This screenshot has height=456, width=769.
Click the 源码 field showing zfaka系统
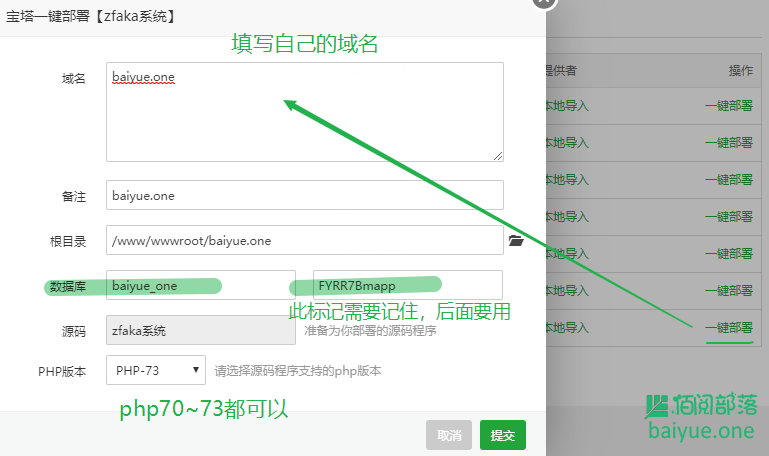pos(201,330)
